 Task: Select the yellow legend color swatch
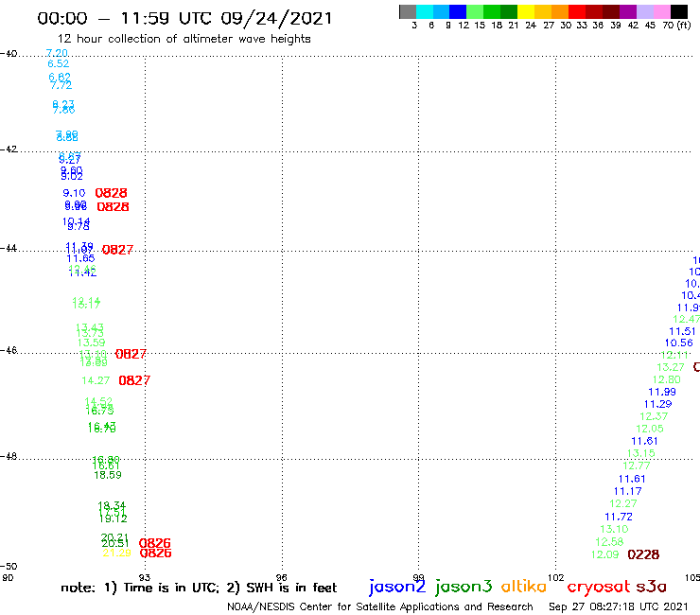526,11
